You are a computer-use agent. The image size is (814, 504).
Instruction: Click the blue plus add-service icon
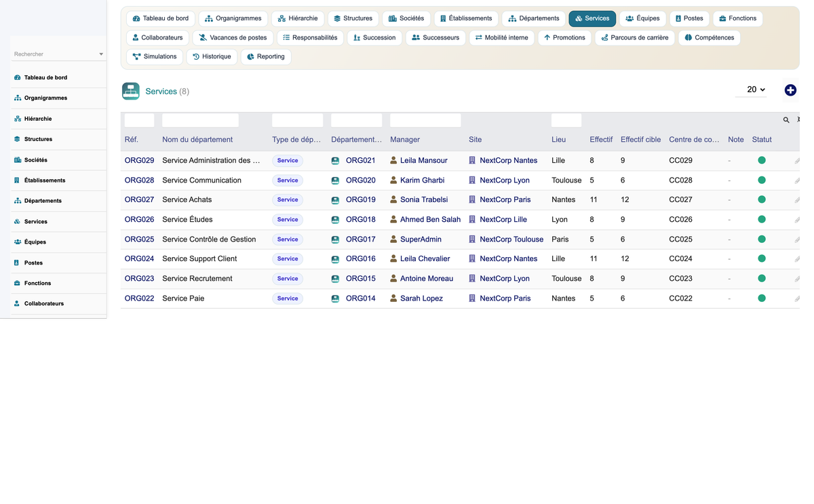[x=790, y=90]
